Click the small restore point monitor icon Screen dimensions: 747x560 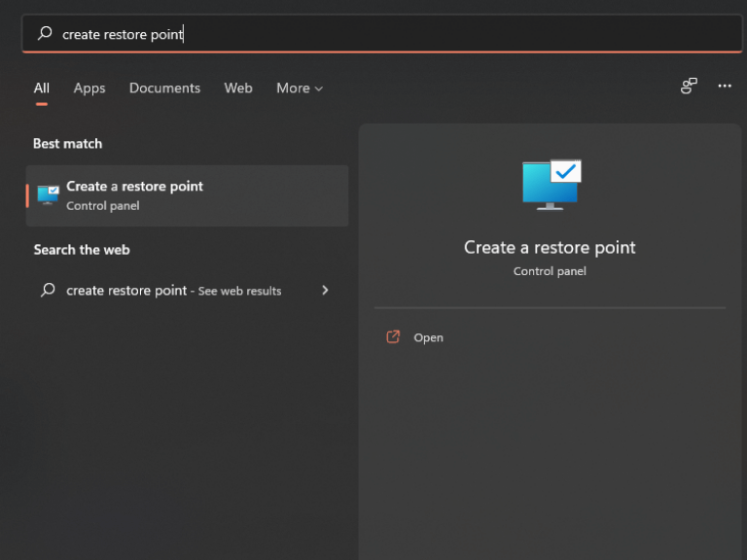coord(48,195)
